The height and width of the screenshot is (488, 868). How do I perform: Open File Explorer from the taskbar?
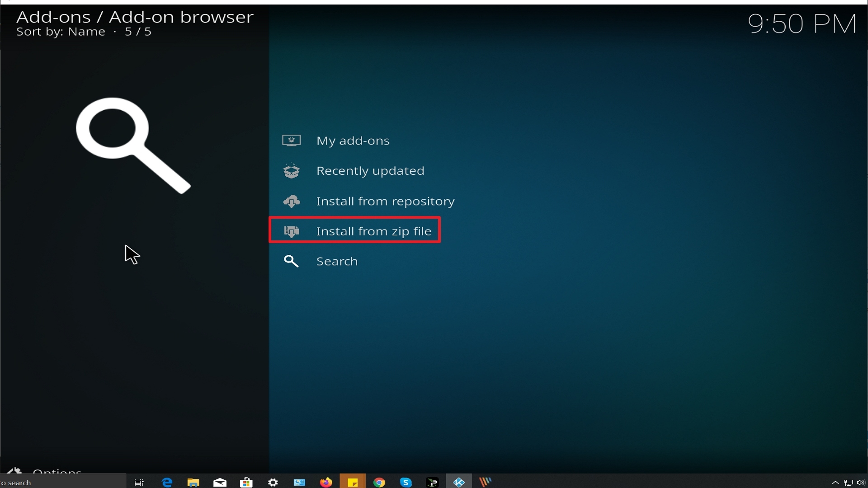(x=193, y=482)
